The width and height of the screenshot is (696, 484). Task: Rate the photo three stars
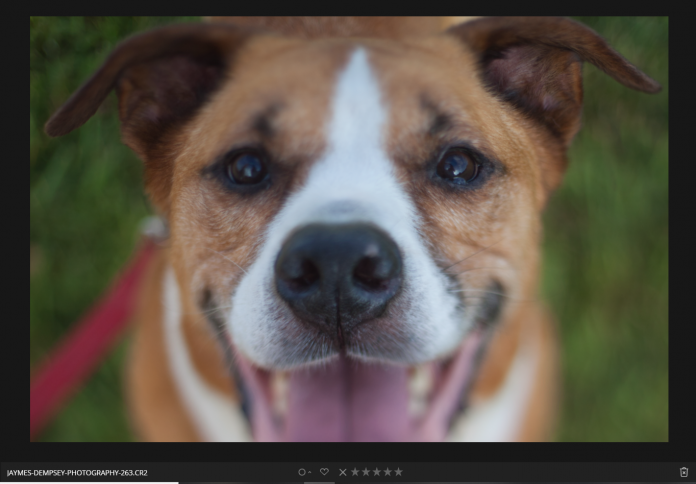pos(377,472)
